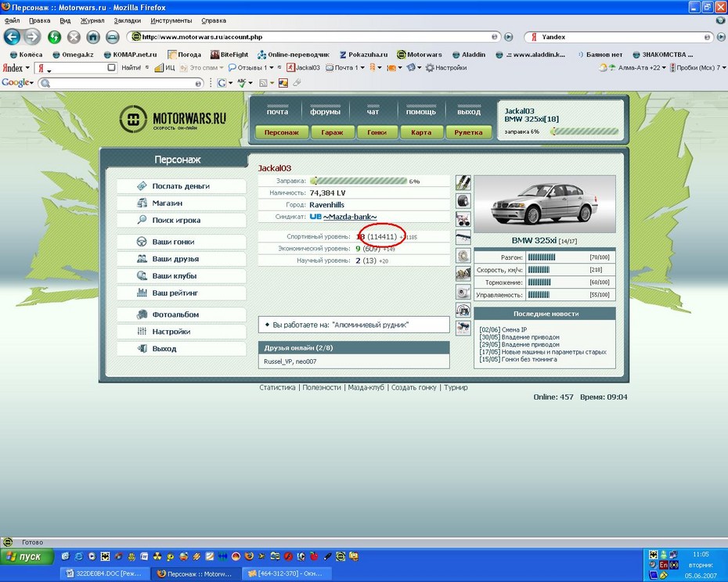Open the Motorwars bookmark in bookmarks bar
Image resolution: width=728 pixels, height=582 pixels.
[x=420, y=54]
